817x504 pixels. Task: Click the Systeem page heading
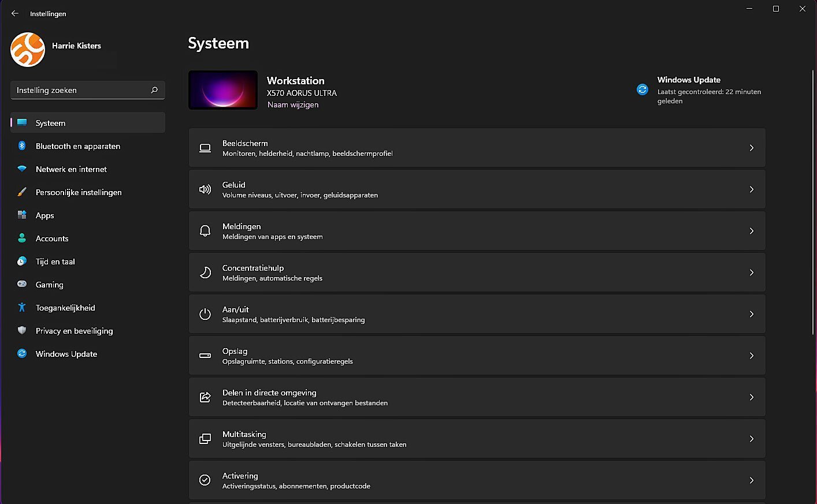click(x=218, y=43)
